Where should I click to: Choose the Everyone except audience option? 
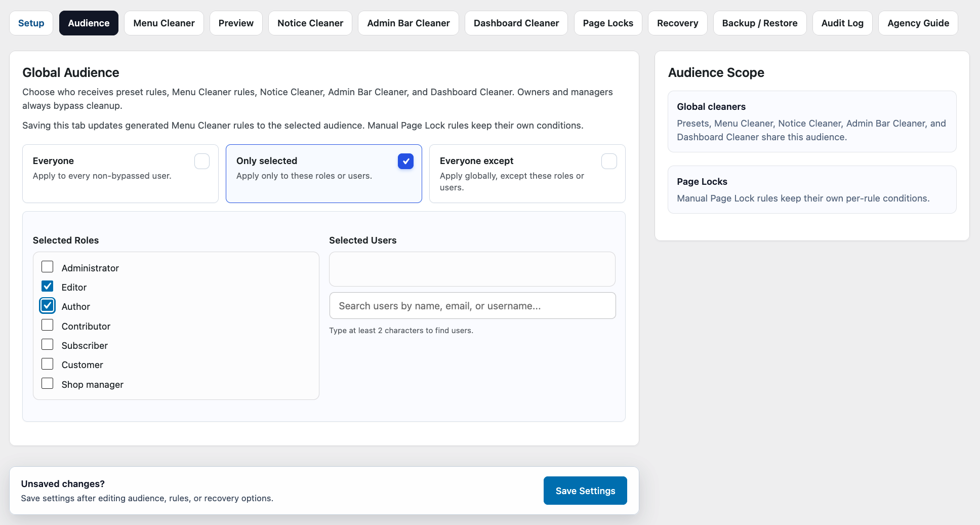(527, 174)
